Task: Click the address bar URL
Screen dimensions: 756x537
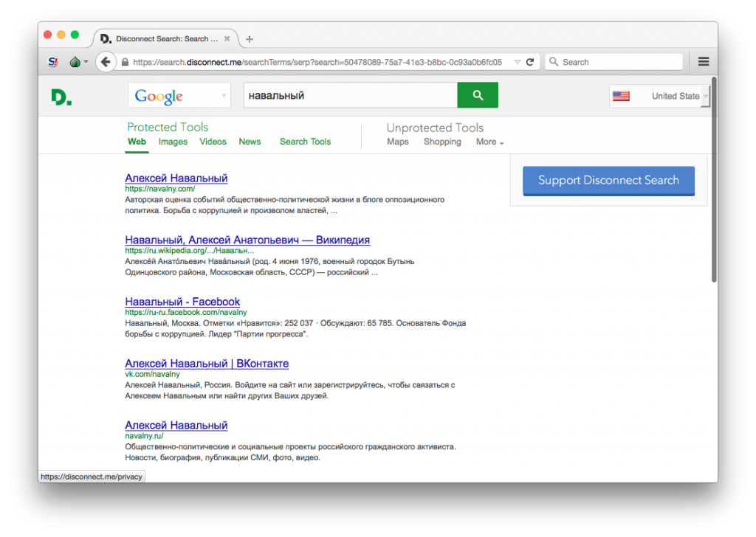Action: 317,62
